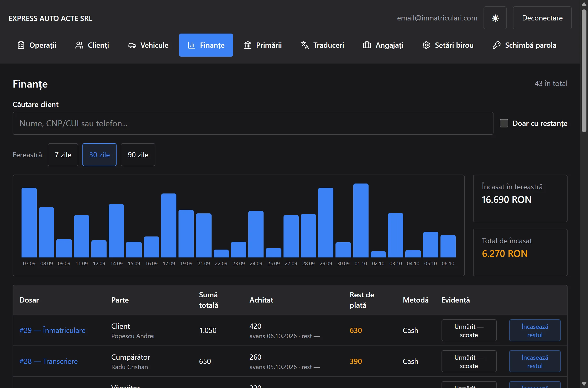This screenshot has height=388, width=588.
Task: Log out with Deconectare button
Action: pyautogui.click(x=542, y=18)
